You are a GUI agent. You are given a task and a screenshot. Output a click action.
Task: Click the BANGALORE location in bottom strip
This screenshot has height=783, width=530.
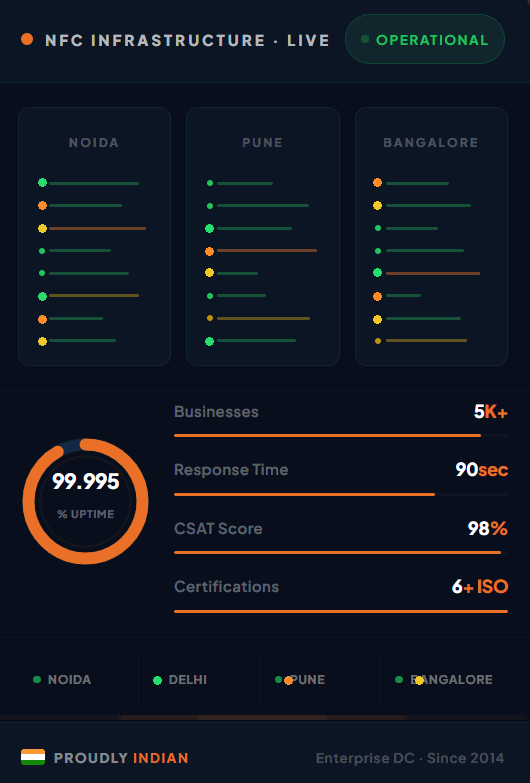tap(451, 680)
